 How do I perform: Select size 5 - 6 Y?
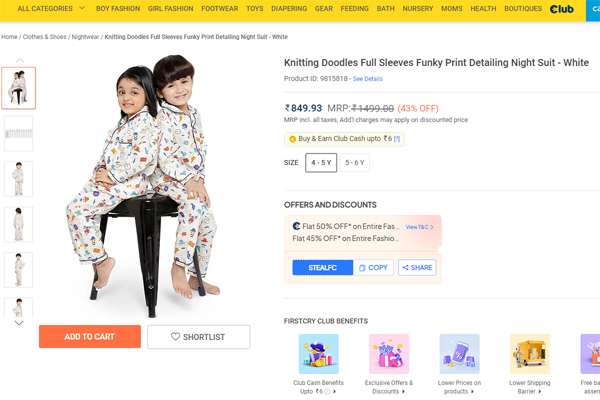click(x=355, y=162)
